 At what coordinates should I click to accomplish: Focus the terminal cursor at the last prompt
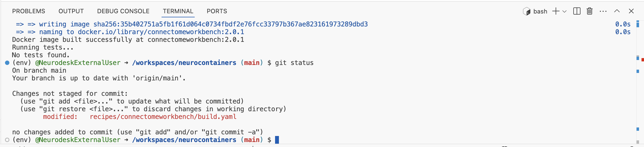click(277, 140)
